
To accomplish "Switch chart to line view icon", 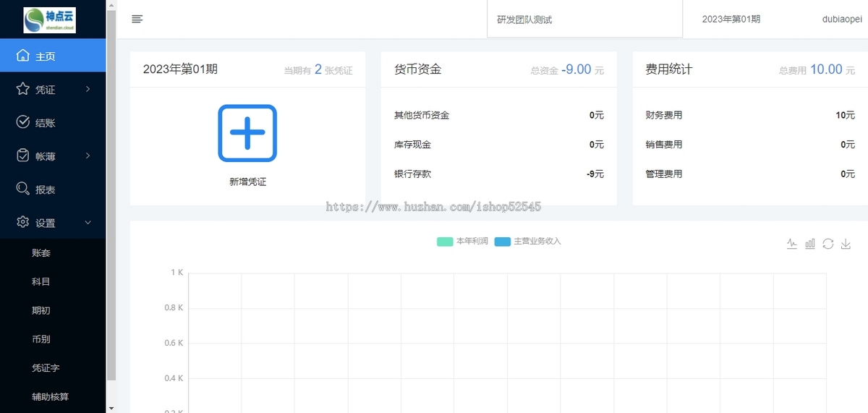I will click(x=792, y=244).
